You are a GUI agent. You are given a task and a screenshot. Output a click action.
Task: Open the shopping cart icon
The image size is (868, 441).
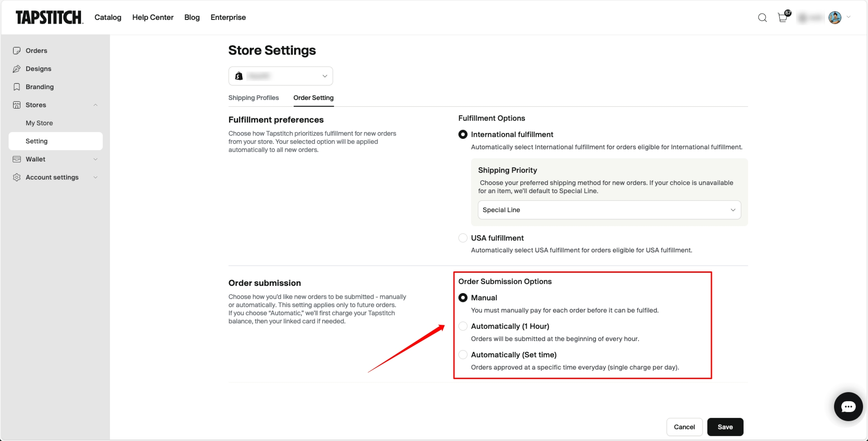pos(782,18)
